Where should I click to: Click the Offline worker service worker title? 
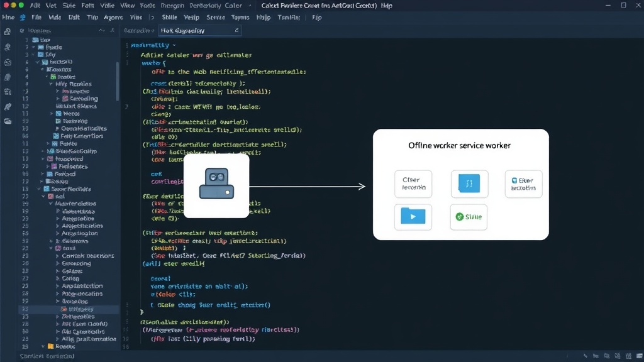pyautogui.click(x=460, y=145)
